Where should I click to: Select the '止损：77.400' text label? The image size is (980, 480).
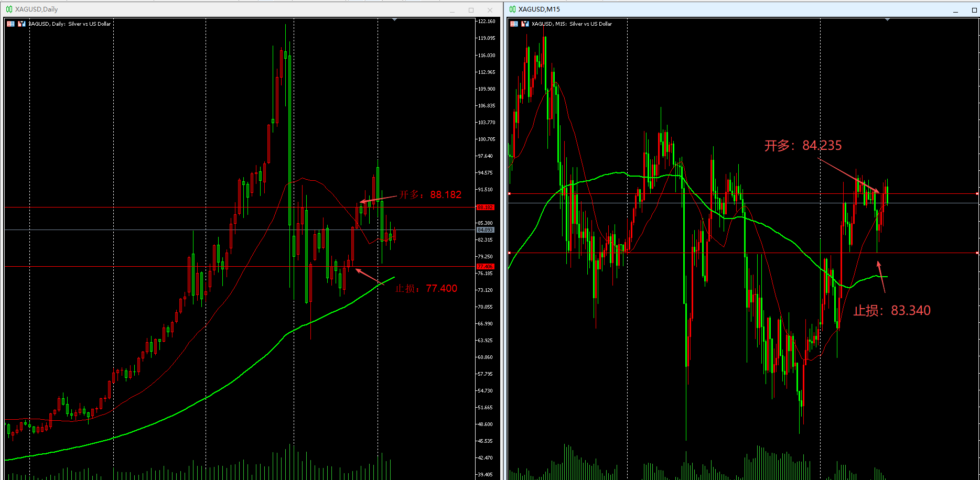click(426, 288)
